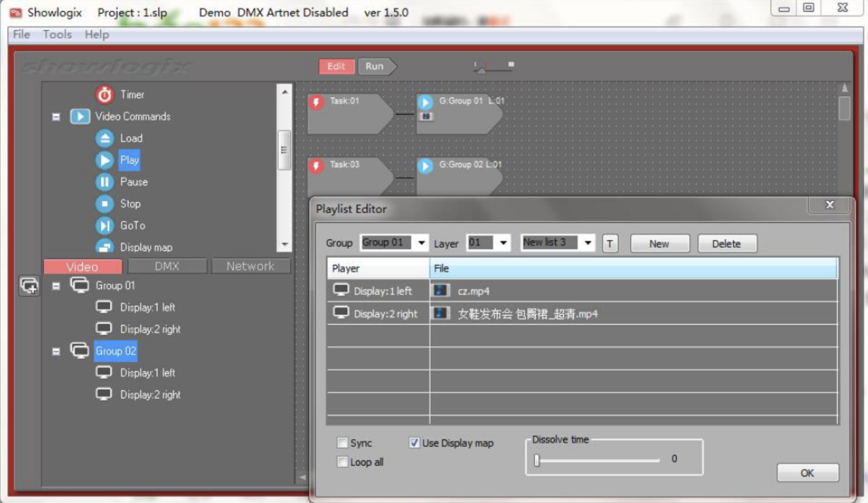Collapse the Video Commands tree node
Image resolution: width=868 pixels, height=503 pixels.
pos(56,117)
